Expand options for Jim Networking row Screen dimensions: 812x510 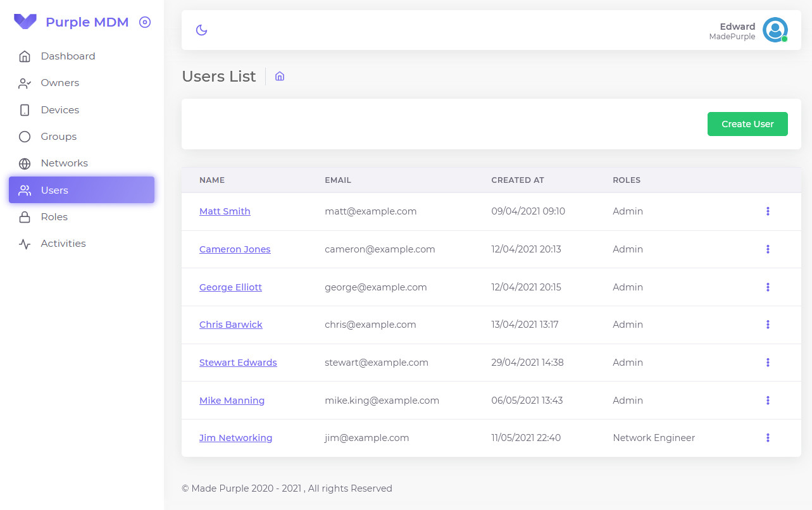[768, 438]
